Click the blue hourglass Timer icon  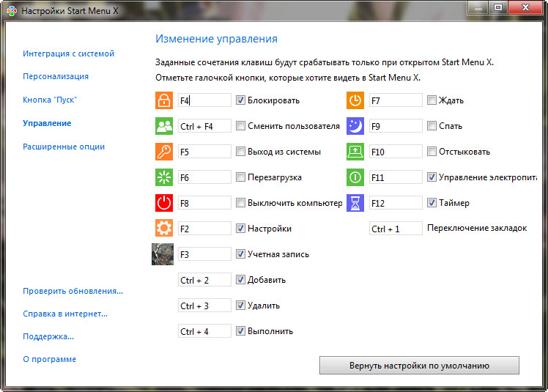click(355, 203)
